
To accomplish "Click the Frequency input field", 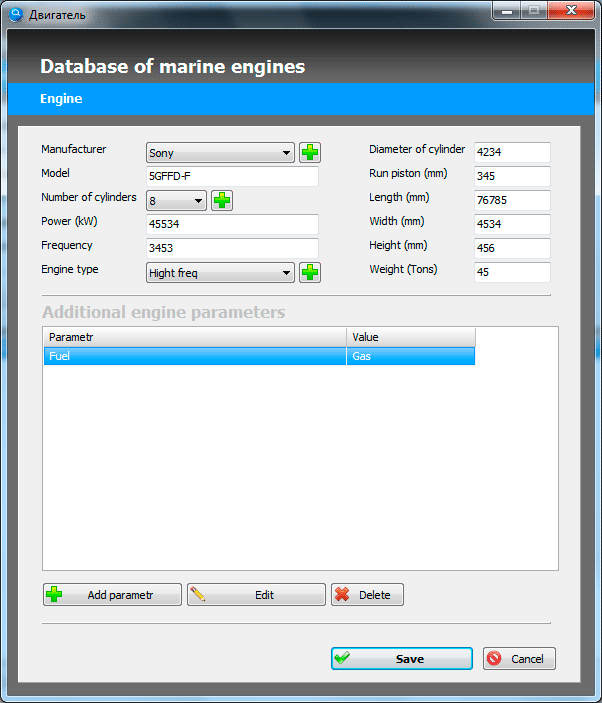I will [232, 248].
